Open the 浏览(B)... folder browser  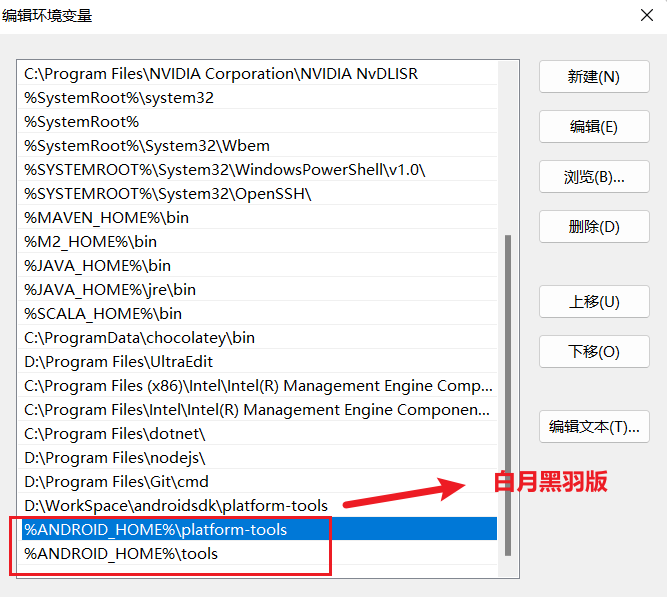[x=594, y=177]
